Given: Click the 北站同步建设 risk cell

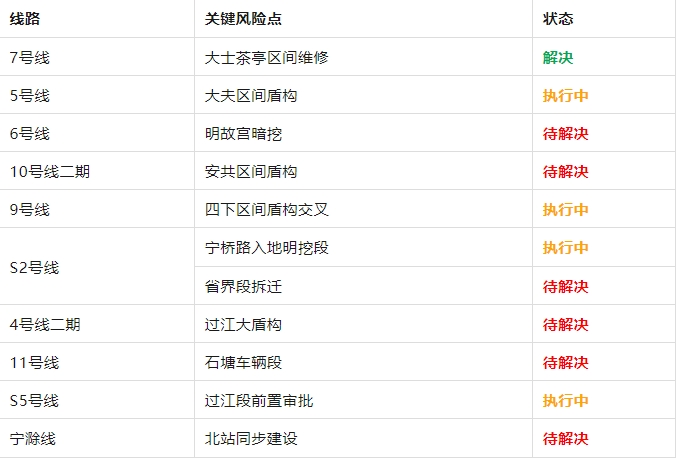Looking at the screenshot, I should point(251,439).
